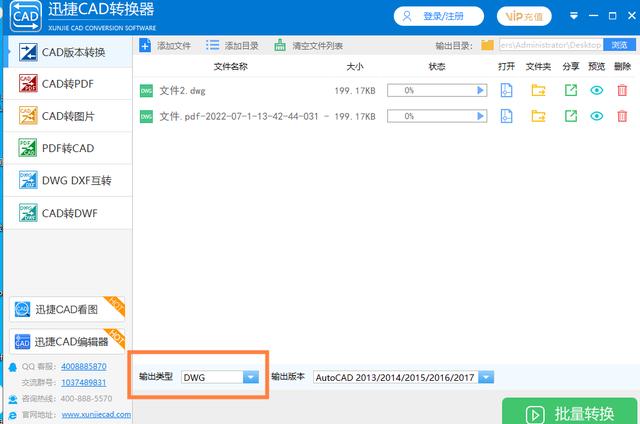Open output folder for 文件.pdf-2022-07-1 row

(x=538, y=116)
